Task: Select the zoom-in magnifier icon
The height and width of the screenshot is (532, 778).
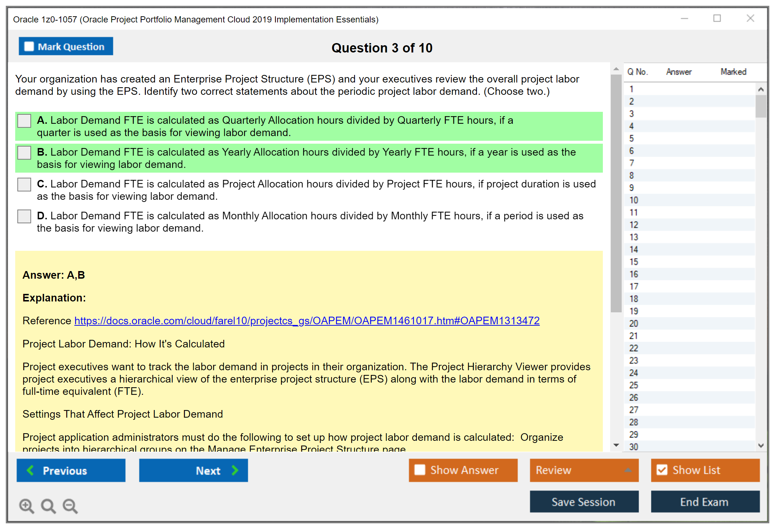Action: [26, 506]
